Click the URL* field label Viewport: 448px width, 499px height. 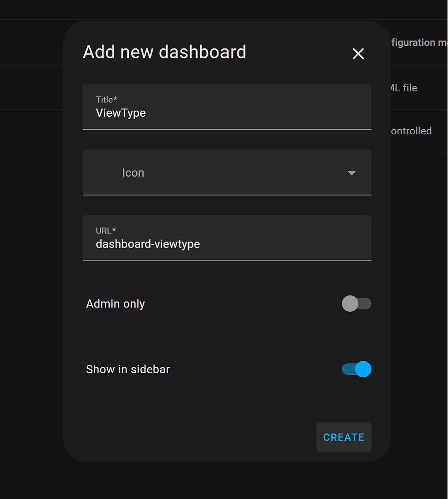coord(105,231)
